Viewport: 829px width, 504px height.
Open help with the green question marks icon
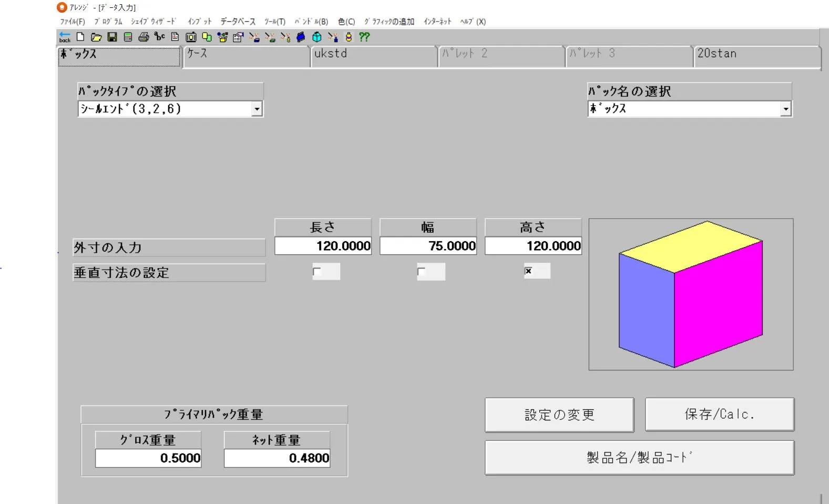coord(364,37)
